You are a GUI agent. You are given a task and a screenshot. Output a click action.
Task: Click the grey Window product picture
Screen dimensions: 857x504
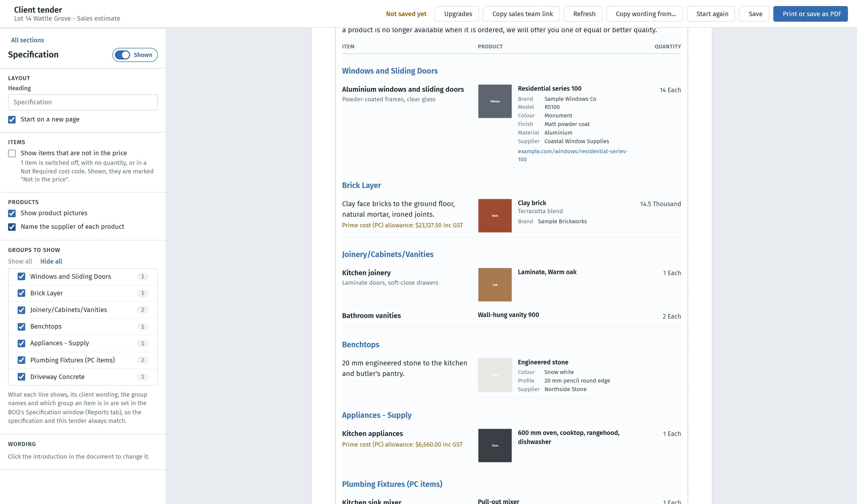coord(495,101)
